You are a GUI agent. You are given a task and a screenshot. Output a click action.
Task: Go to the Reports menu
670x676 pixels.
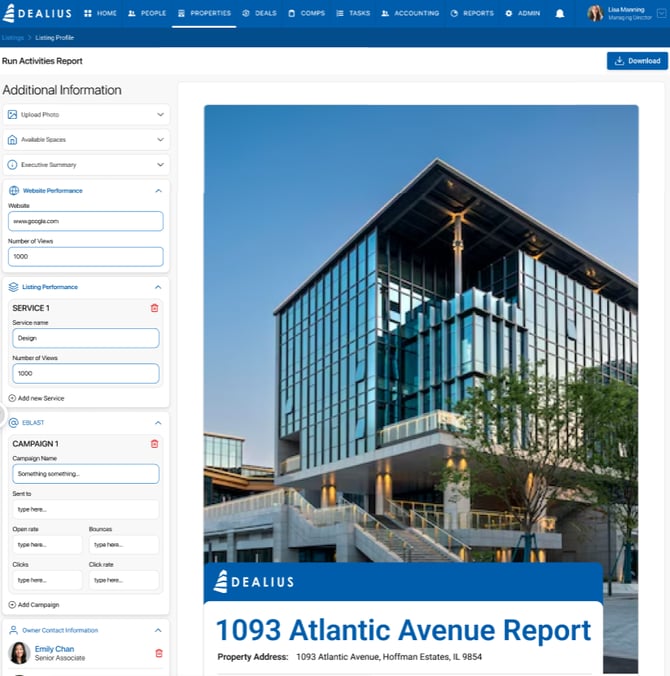pos(472,13)
